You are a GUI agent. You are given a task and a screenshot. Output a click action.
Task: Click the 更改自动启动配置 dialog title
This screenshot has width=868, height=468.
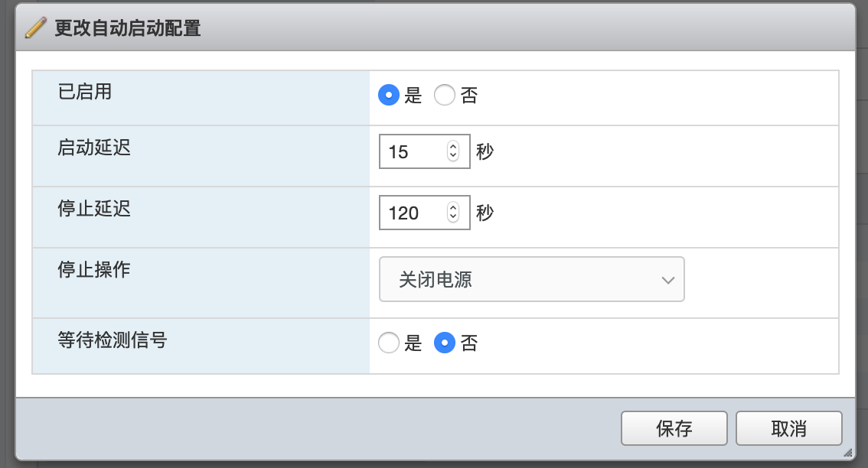(x=128, y=28)
